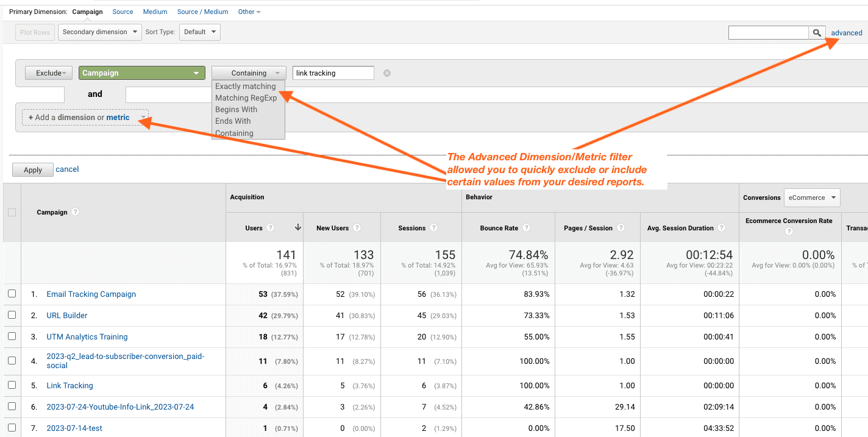The width and height of the screenshot is (868, 437).
Task: Open the eCommerce conversions dropdown
Action: point(811,197)
